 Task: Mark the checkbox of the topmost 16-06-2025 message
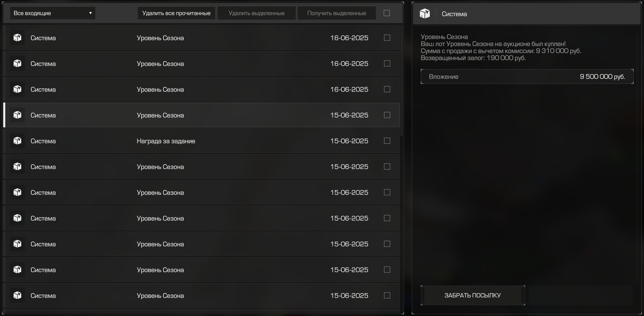(387, 38)
